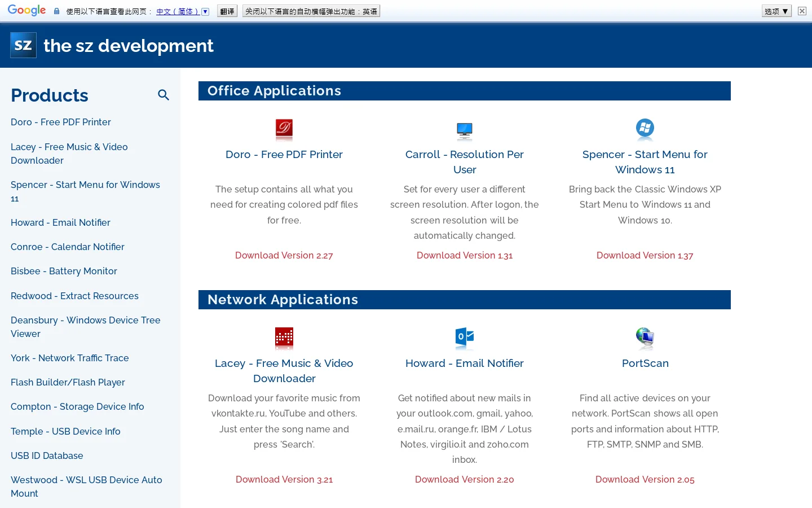Close the Google translate bar
The image size is (812, 508).
802,11
